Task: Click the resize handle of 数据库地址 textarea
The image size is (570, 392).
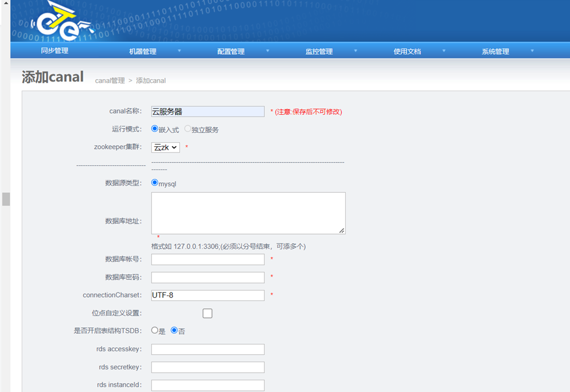Action: coord(342,231)
